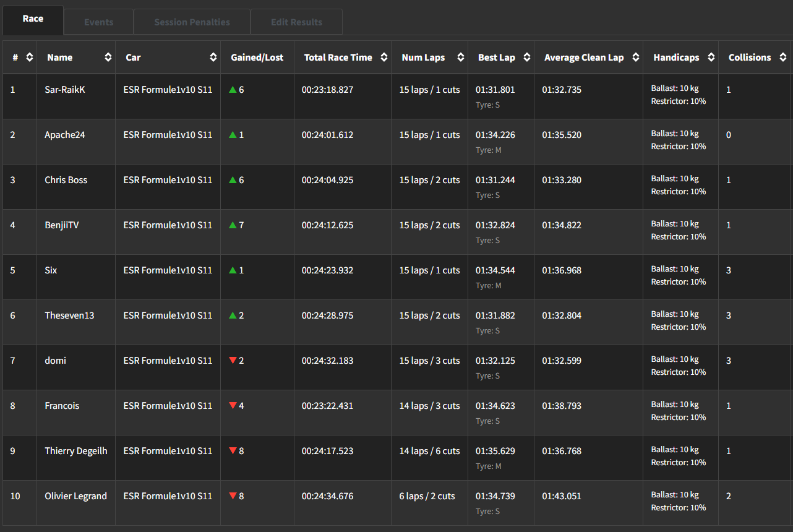Viewport: 793px width, 532px height.
Task: Sort by Handicaps column arrows
Action: coord(711,58)
